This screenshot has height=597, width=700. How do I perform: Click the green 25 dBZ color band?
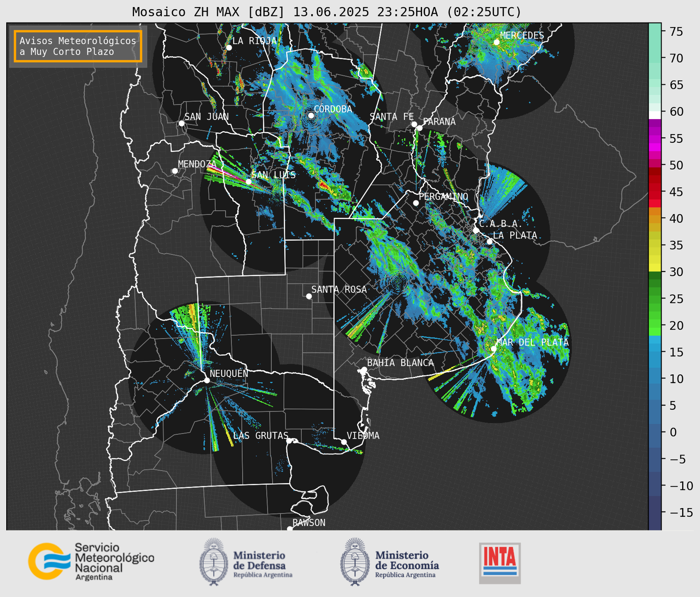click(x=654, y=299)
